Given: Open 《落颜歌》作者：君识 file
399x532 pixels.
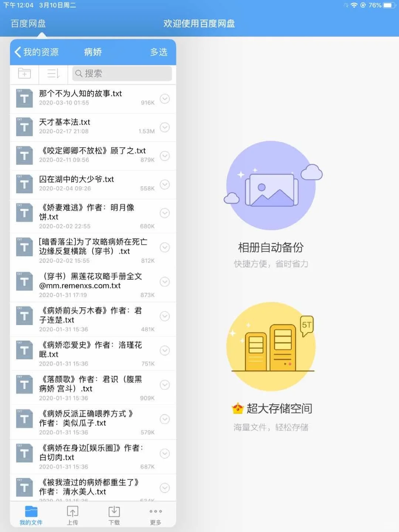Looking at the screenshot, I should (x=93, y=388).
